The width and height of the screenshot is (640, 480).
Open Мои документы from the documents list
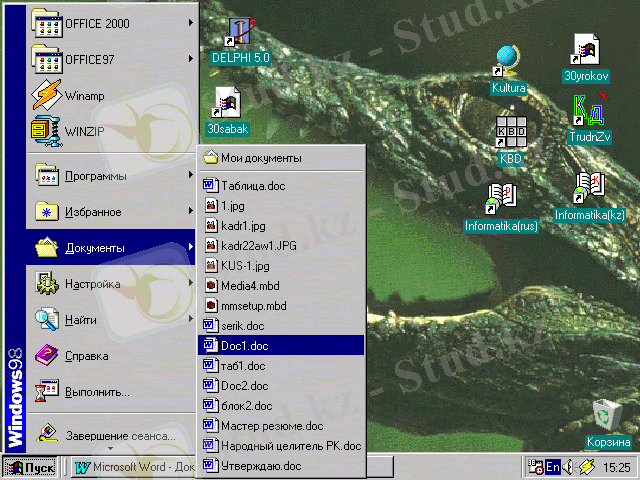click(281, 158)
